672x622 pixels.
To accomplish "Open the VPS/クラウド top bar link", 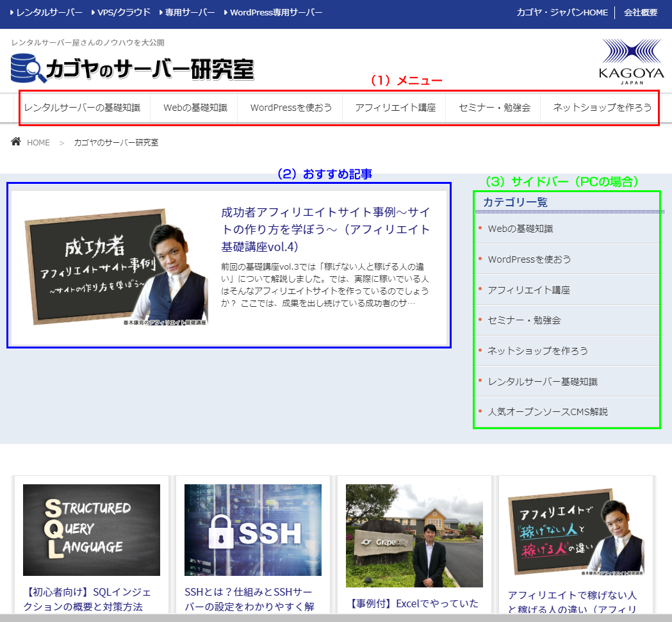I will tap(123, 12).
